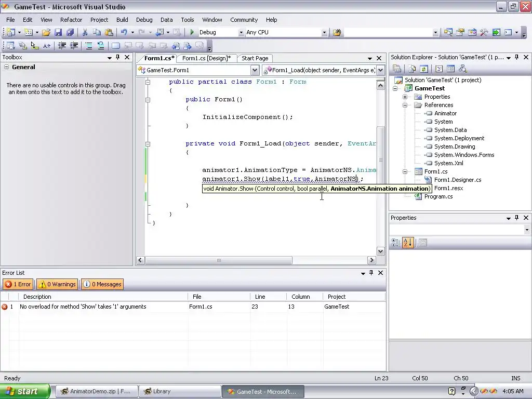Toggle auto-hide pin on Solution Explorer
532x399 pixels.
[517, 57]
